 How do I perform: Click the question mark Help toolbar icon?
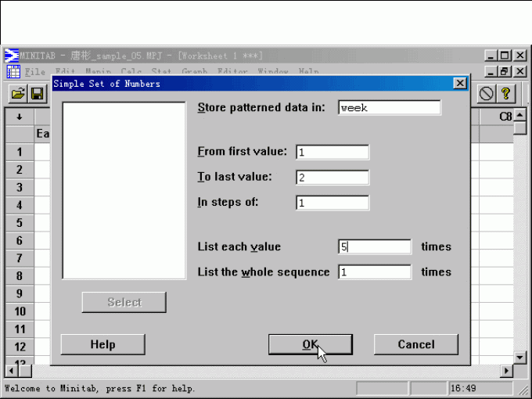[x=505, y=94]
